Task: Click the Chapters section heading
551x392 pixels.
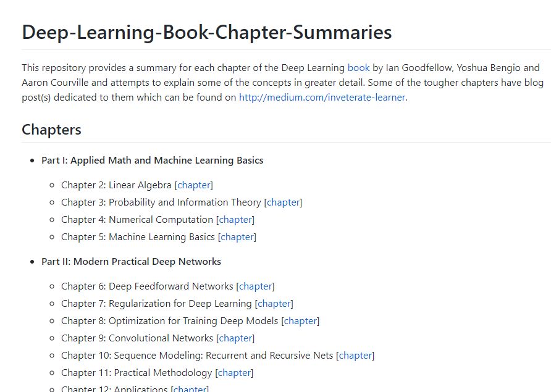Action: pos(51,129)
